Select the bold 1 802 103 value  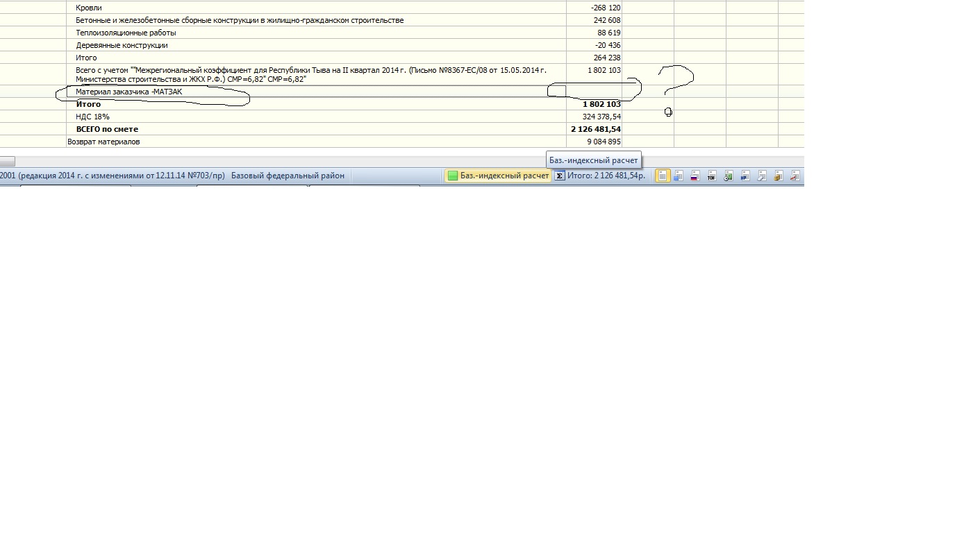coord(602,104)
